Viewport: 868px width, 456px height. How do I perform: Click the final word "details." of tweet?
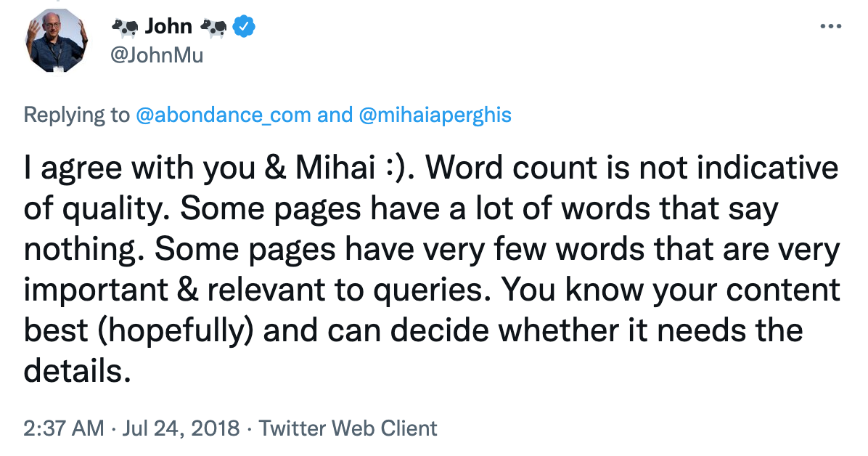[78, 371]
